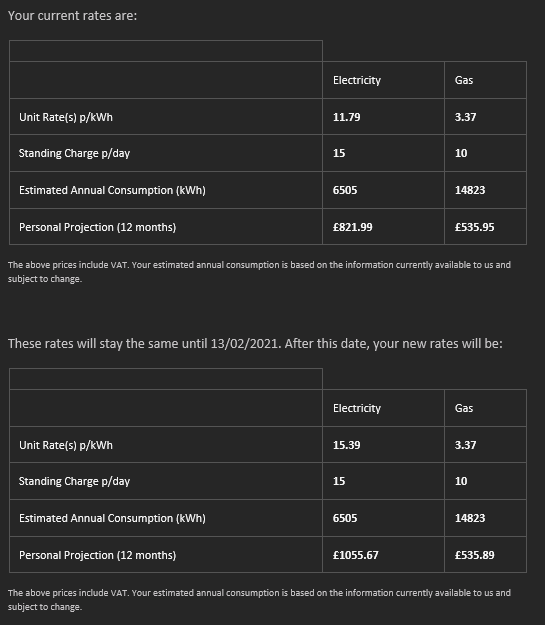Image resolution: width=545 pixels, height=625 pixels.
Task: Click first VAT disclaimer paragraph
Action: tap(259, 272)
